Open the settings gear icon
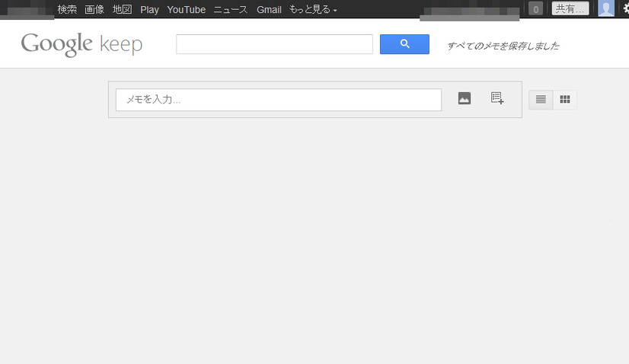The image size is (629, 364). click(626, 8)
